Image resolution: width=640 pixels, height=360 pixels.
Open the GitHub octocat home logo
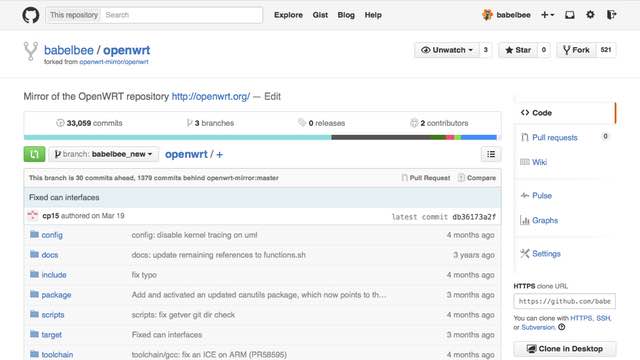click(x=31, y=15)
